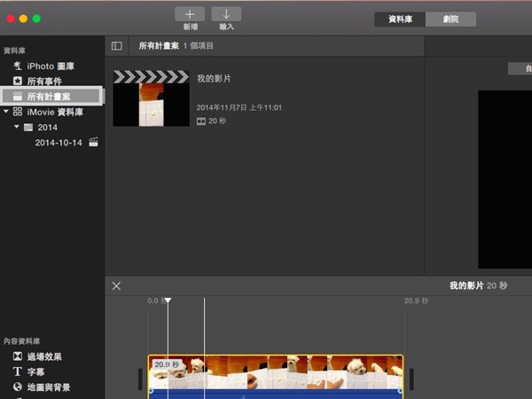The height and width of the screenshot is (399, 532).
Task: Click the project date 2014年11月7日 text
Action: [239, 108]
